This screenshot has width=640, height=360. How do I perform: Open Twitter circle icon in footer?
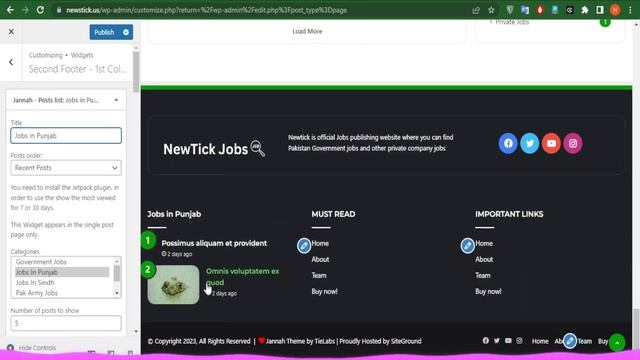pos(529,143)
